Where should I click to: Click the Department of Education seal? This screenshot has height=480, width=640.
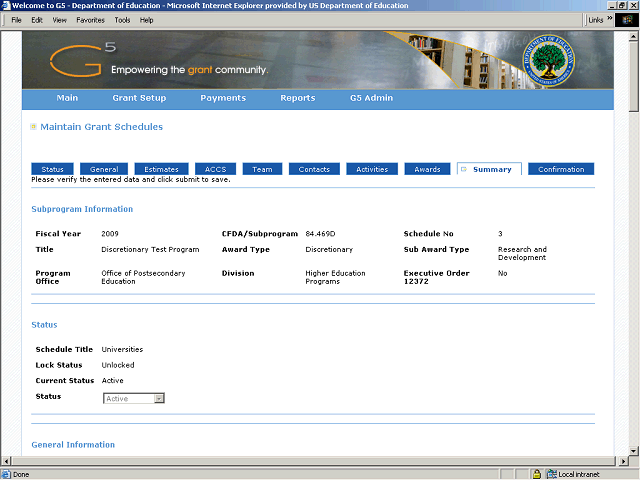pos(549,60)
